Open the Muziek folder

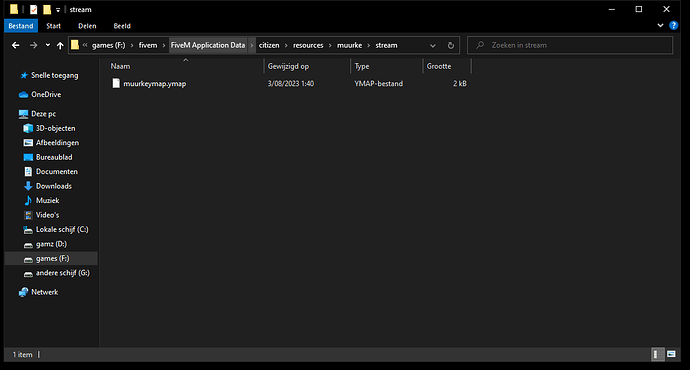47,201
